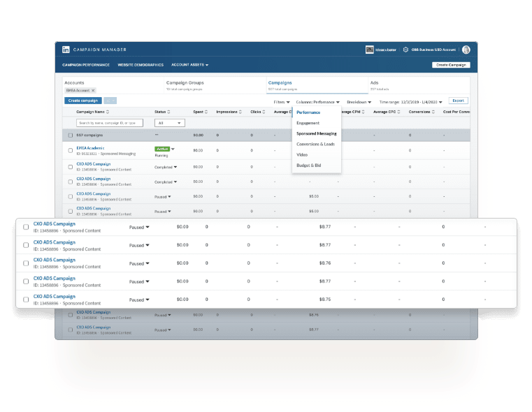
Task: Click the LinkedIn logo icon
Action: point(66,50)
